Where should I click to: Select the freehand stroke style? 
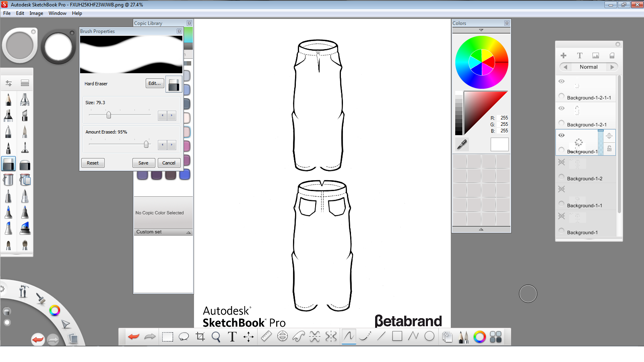tap(349, 336)
